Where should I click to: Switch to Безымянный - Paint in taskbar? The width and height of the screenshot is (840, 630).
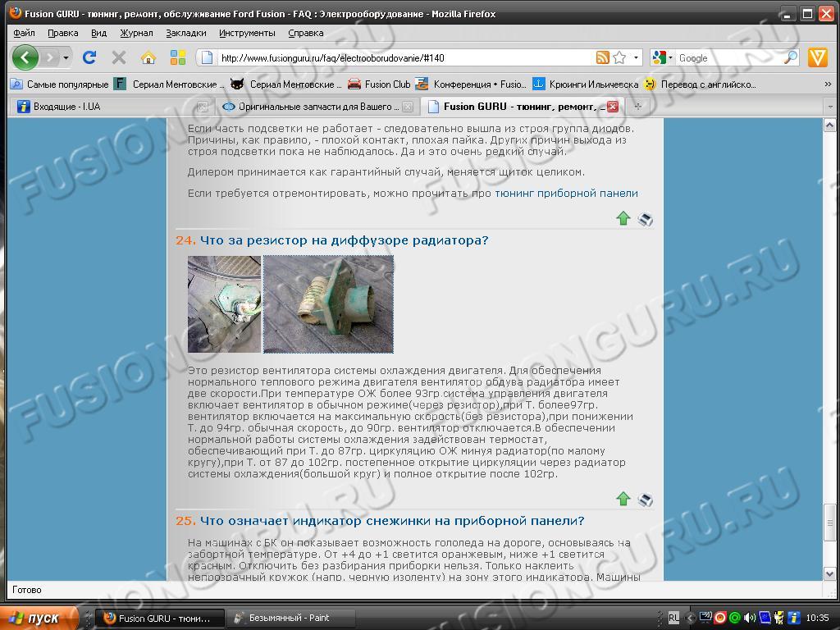point(289,618)
